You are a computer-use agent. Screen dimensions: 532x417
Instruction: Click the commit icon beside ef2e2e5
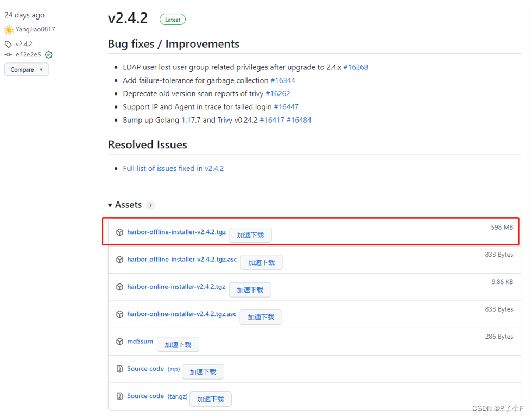8,55
